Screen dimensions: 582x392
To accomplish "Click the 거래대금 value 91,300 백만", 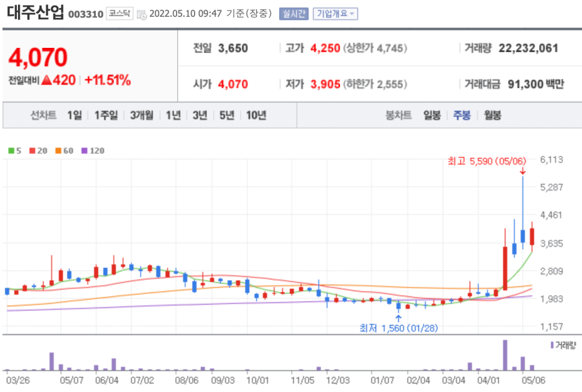I will (535, 84).
